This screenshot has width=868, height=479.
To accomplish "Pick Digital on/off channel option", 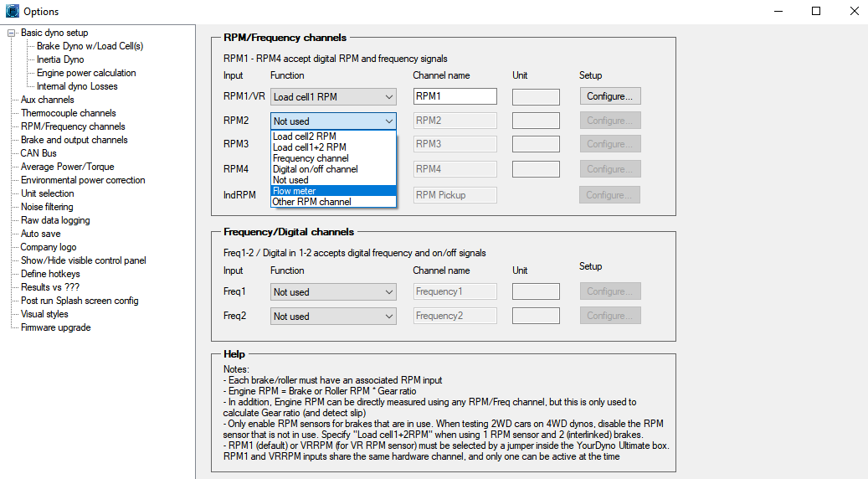I will tap(333, 169).
